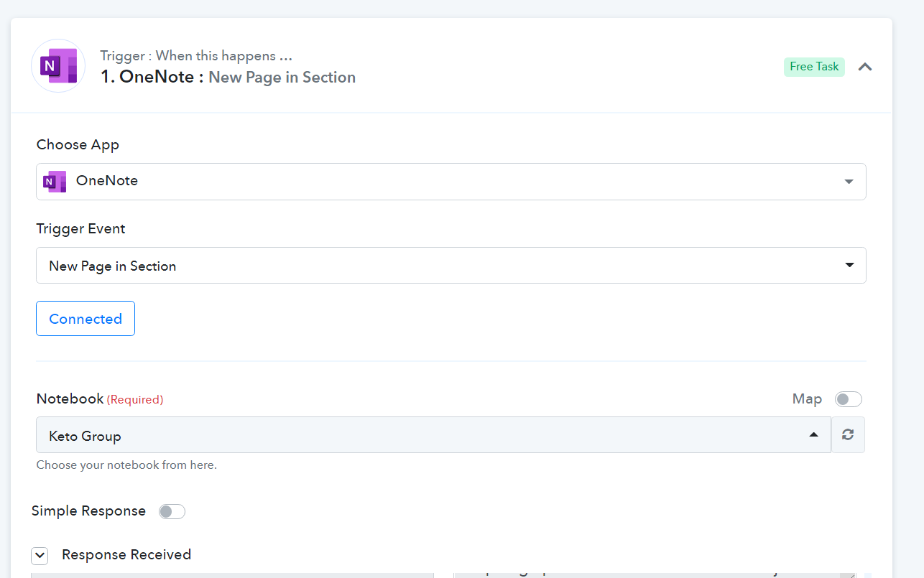This screenshot has height=578, width=924.
Task: Click the Response Received heading text
Action: [126, 555]
